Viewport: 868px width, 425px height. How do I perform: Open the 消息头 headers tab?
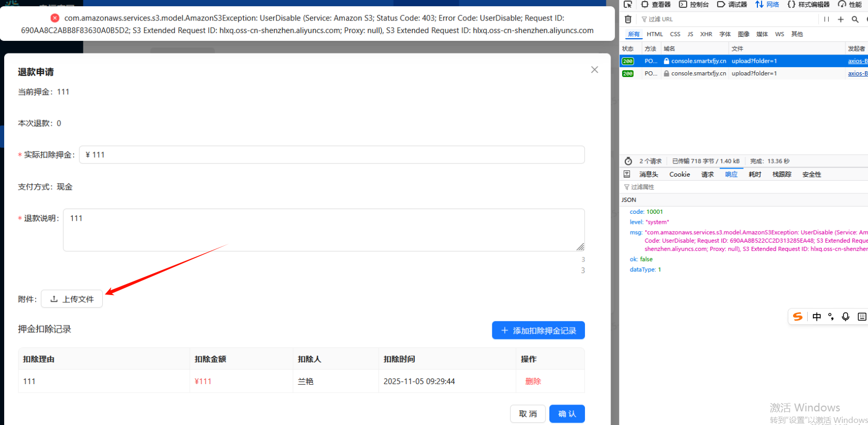(x=648, y=175)
